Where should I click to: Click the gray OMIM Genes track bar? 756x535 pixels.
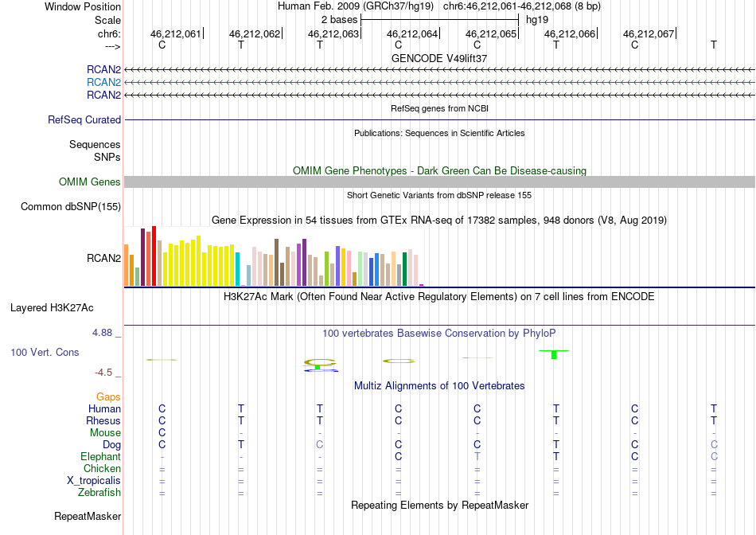point(440,182)
